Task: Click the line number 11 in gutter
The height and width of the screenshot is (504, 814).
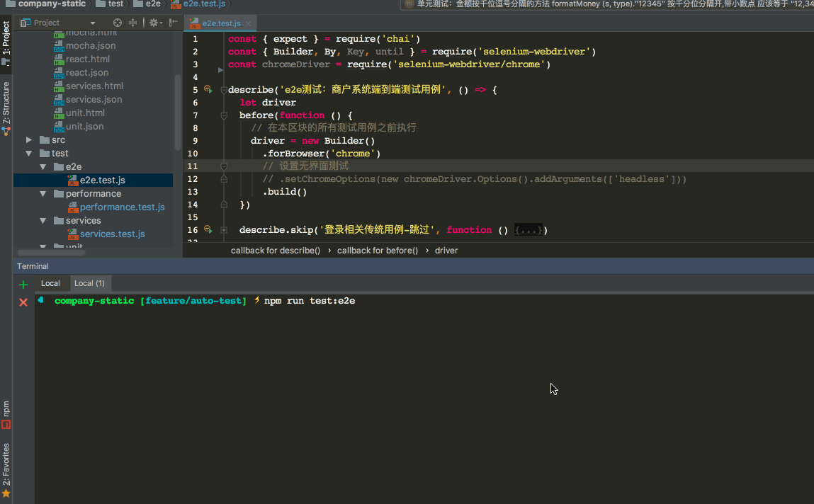Action: [193, 166]
